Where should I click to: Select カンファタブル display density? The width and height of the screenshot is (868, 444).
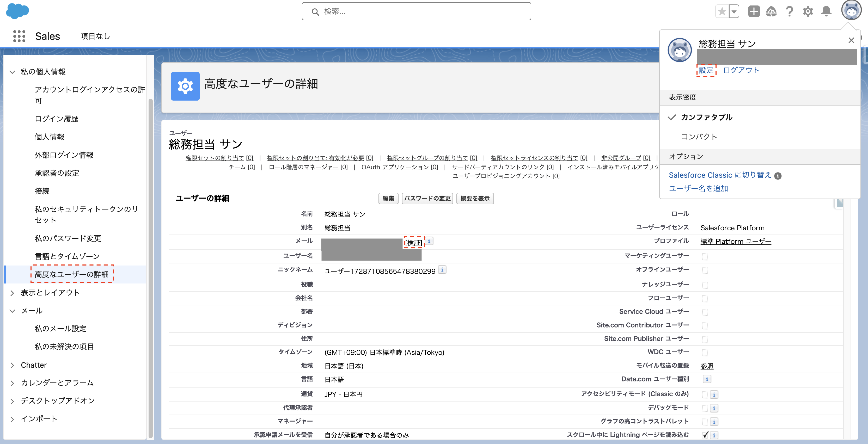tap(706, 117)
